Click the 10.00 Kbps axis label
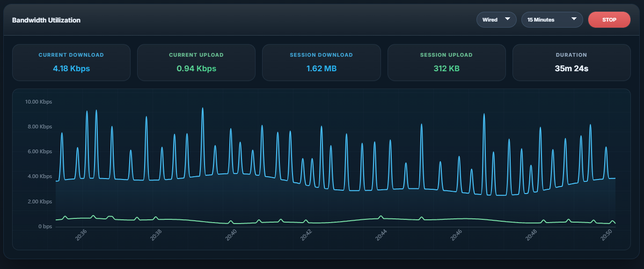This screenshot has height=269, width=644. pyautogui.click(x=39, y=102)
